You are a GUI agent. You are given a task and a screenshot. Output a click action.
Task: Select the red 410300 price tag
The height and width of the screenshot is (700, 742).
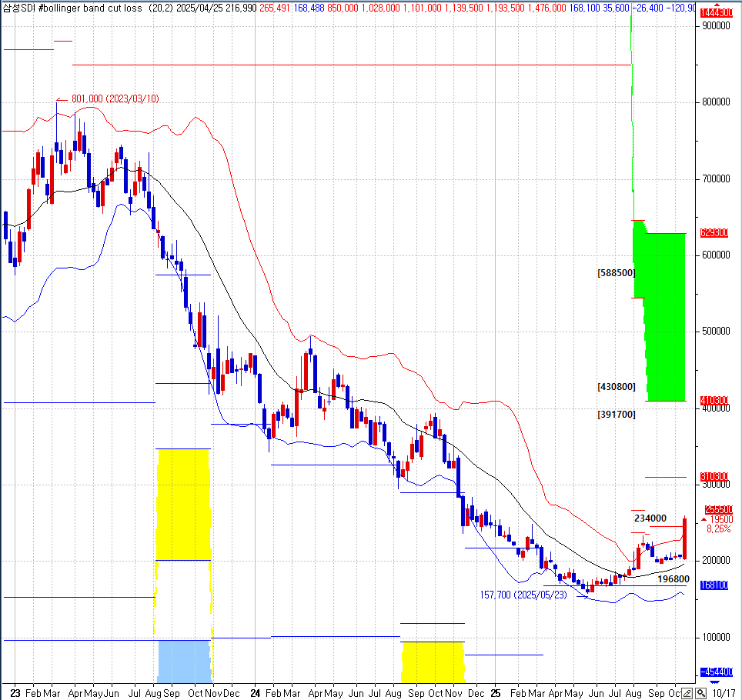tap(715, 401)
